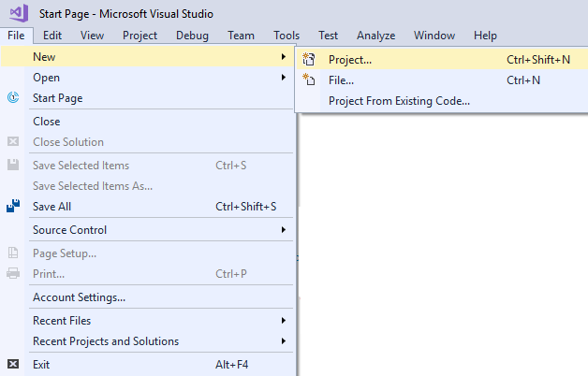588x376 pixels.
Task: Open the Debug menu
Action: [192, 36]
